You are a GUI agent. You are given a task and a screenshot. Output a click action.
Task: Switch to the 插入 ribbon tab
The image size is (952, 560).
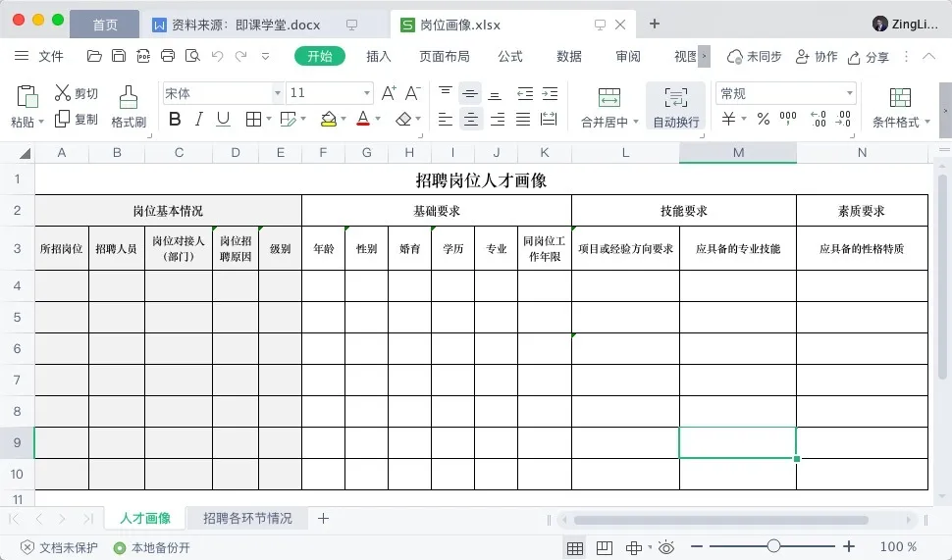click(x=378, y=57)
